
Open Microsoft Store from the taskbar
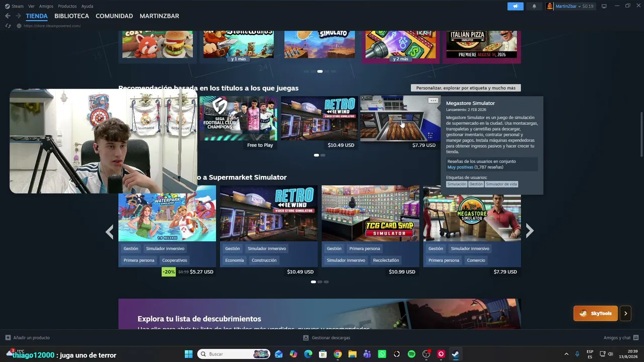coord(323,354)
